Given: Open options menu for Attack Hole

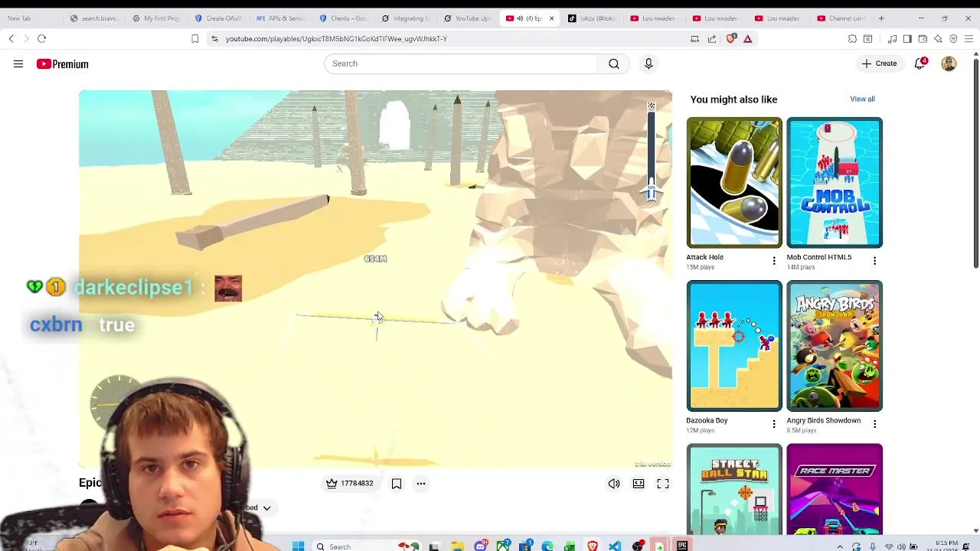Looking at the screenshot, I should tap(774, 261).
